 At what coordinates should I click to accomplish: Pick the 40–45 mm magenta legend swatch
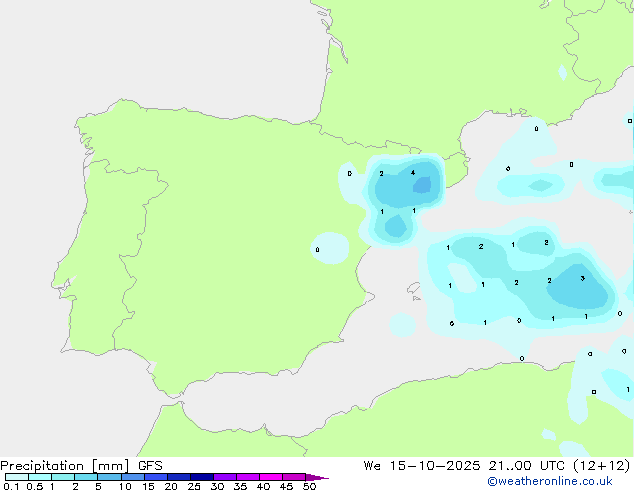[271, 477]
